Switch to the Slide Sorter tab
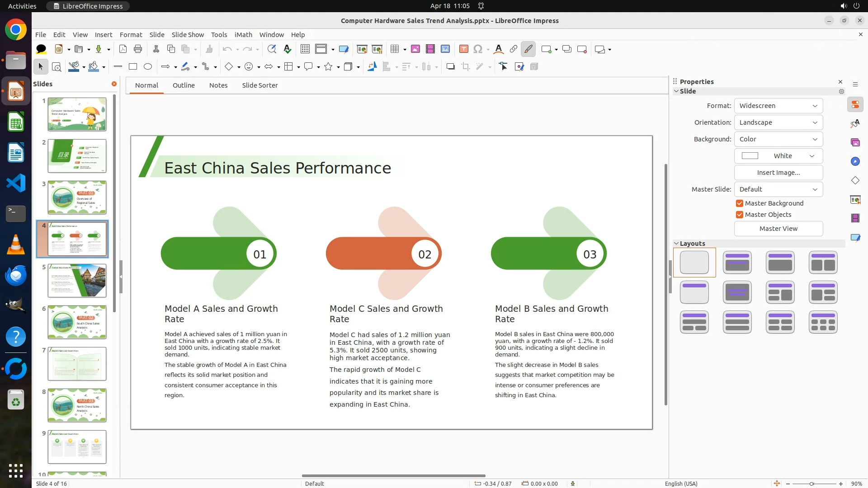 point(259,85)
